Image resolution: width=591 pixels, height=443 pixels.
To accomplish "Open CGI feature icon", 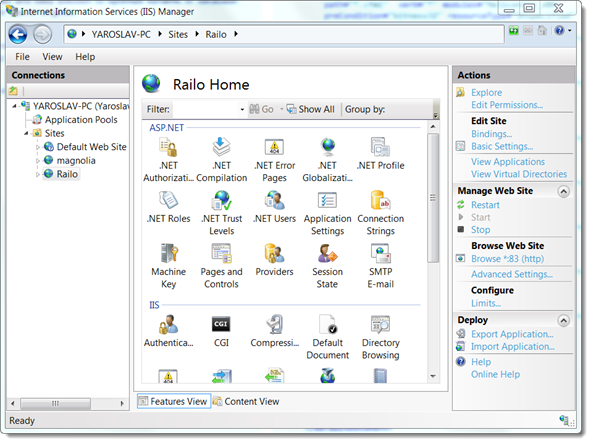I will point(221,324).
